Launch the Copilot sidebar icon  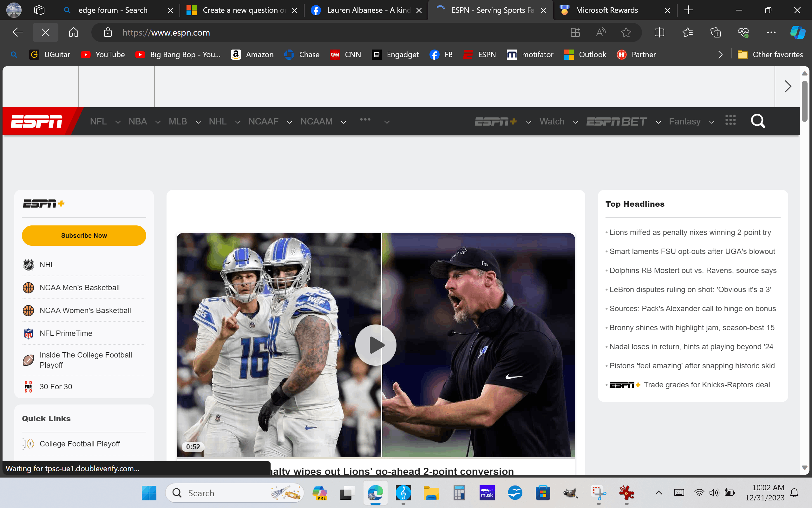[798, 33]
